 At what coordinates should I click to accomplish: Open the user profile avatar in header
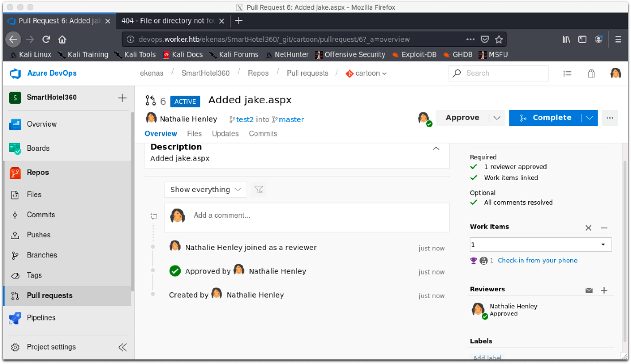click(616, 73)
